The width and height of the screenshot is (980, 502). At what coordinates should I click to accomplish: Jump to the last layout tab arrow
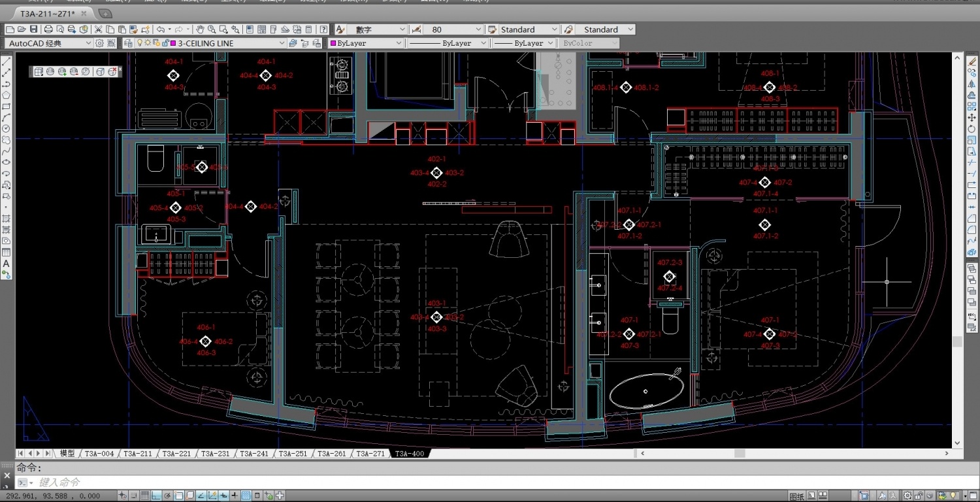pos(48,453)
